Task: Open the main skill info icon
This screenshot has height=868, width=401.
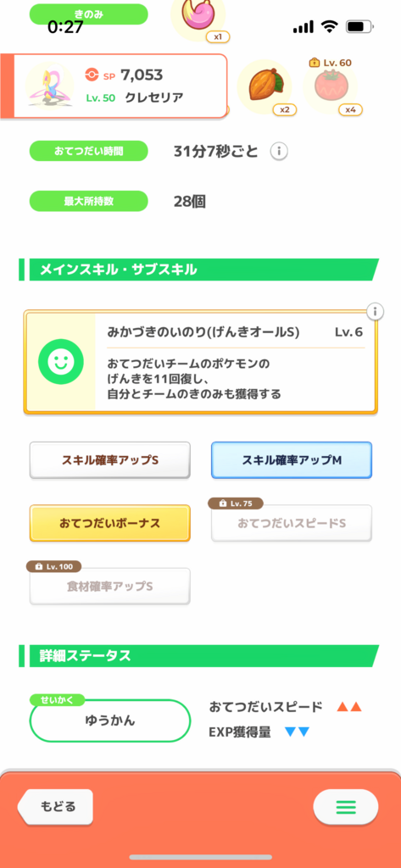Action: pos(376,312)
